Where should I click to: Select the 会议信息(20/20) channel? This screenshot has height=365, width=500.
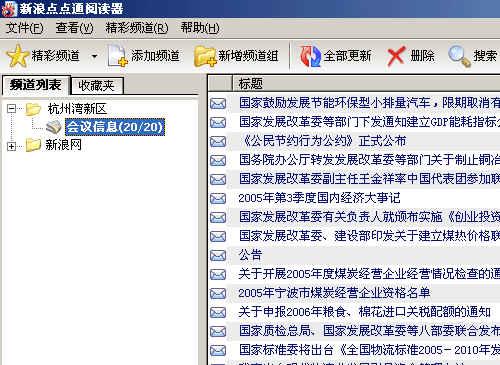click(x=115, y=127)
